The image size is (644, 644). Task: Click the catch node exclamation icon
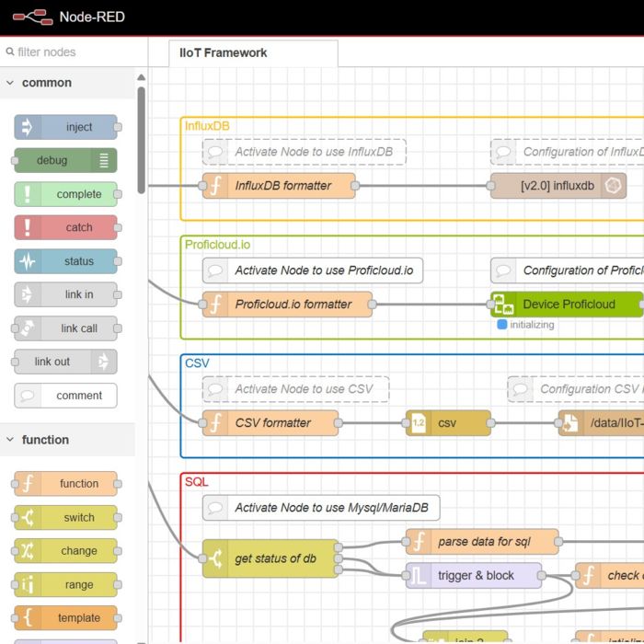(27, 227)
